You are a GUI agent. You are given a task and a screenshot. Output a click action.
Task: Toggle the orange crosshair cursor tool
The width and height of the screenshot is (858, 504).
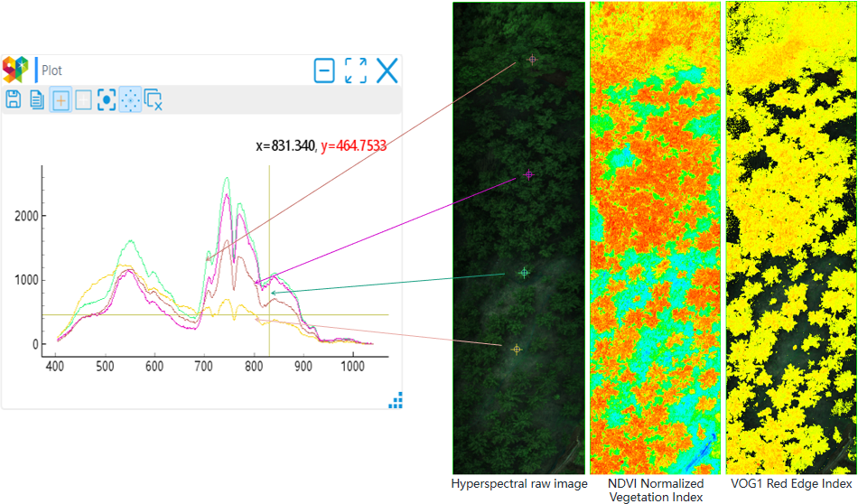pyautogui.click(x=61, y=100)
